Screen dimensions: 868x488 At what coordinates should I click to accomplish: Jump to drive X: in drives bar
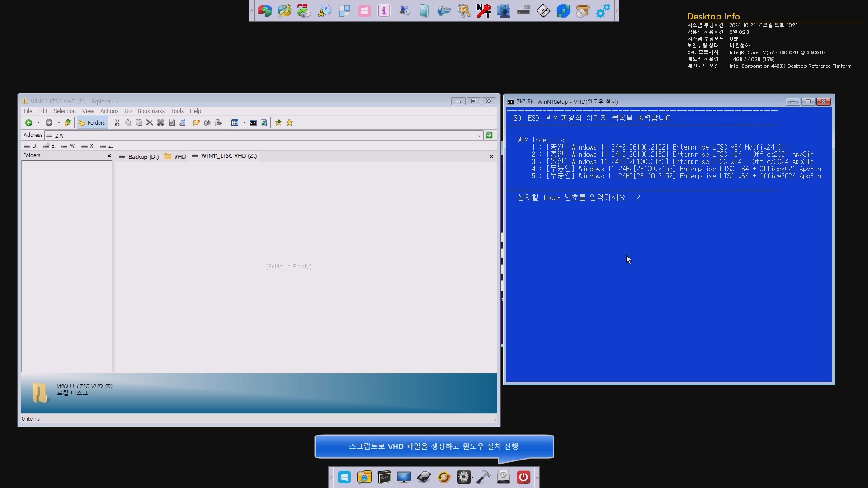(88, 146)
